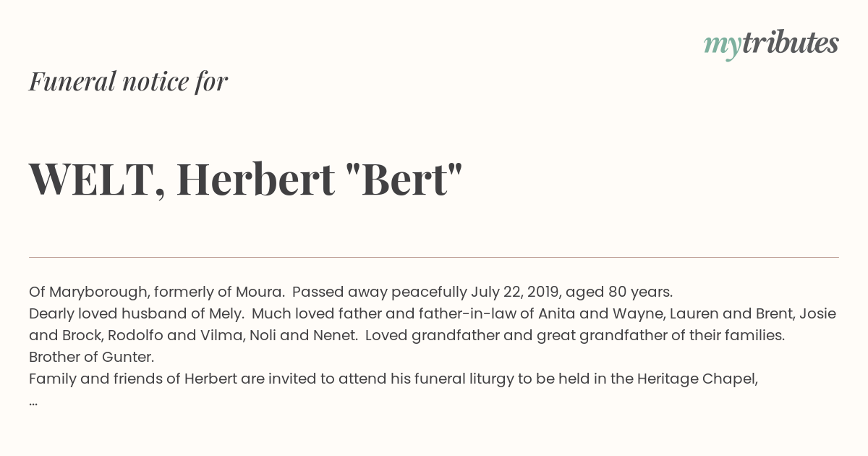Click the date "July 22, 2019"
Viewport: 868px width, 456px height.
click(514, 292)
